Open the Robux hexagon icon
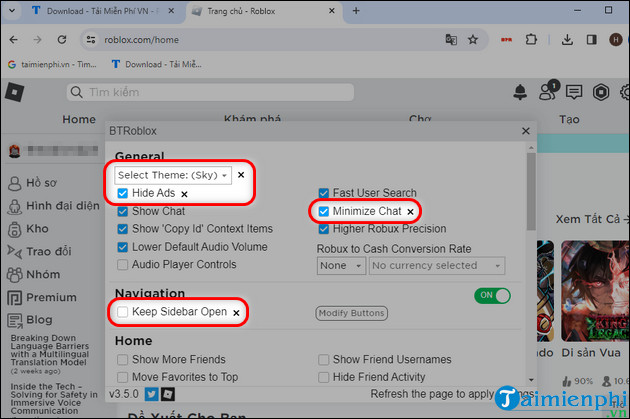 pos(601,92)
